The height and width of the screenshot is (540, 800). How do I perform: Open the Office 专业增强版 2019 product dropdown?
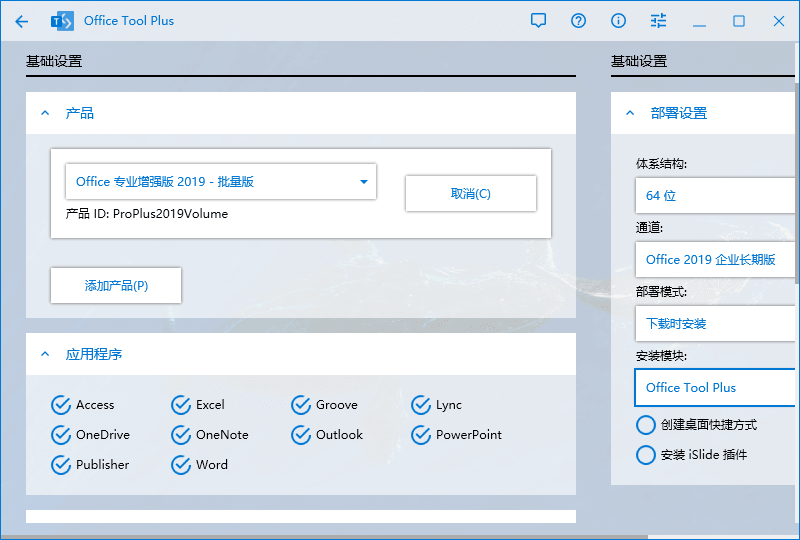click(220, 182)
